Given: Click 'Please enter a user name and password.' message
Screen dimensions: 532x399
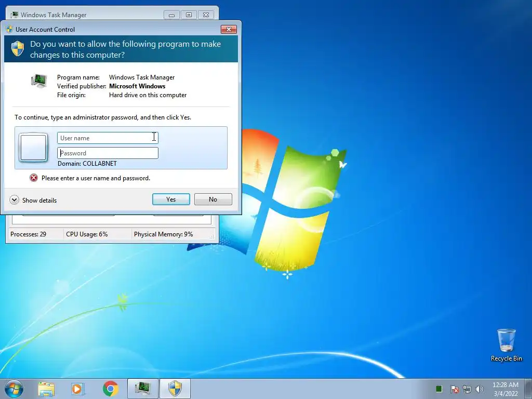Looking at the screenshot, I should [96, 178].
